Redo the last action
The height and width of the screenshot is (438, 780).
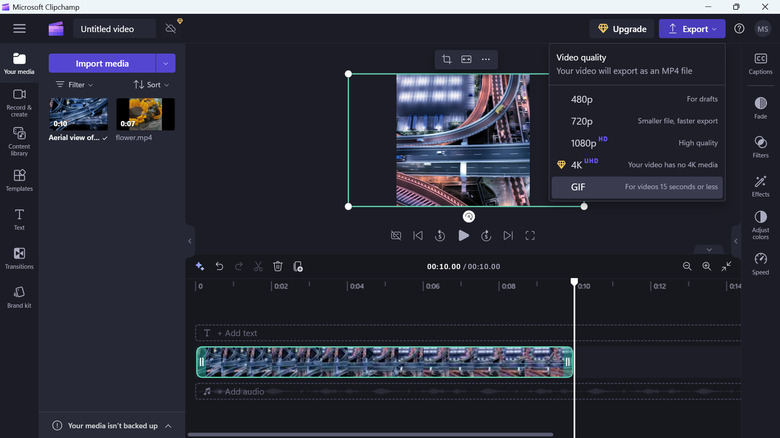[239, 266]
